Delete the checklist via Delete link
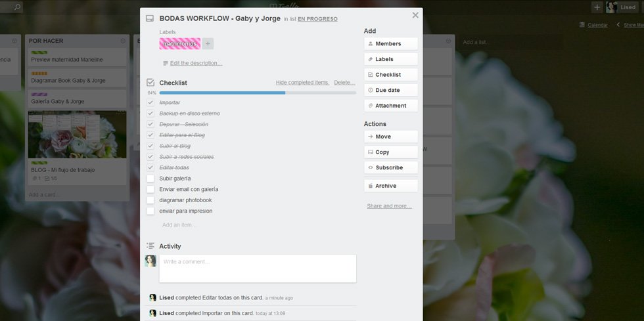This screenshot has height=321, width=644. 344,83
